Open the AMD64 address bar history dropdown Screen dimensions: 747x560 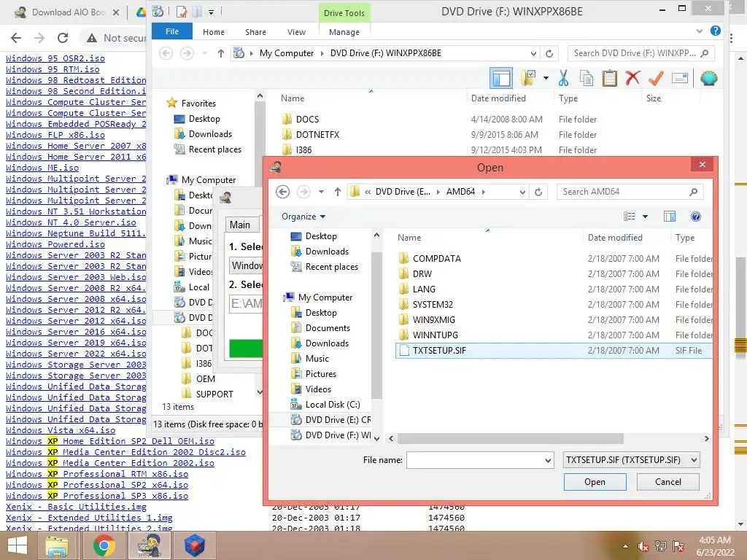pos(522,192)
